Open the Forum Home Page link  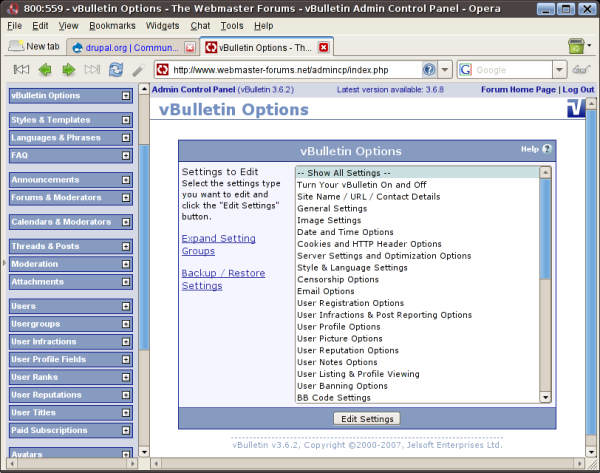click(x=518, y=90)
